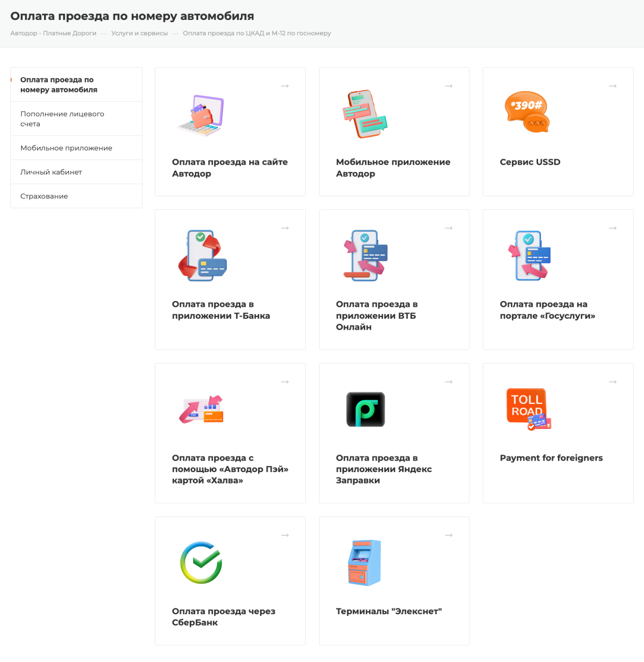Screen dimensions: 644x662
Task: Select 'Оплата проезда в приложении ВТБ Онлайн' title
Action: tap(377, 315)
